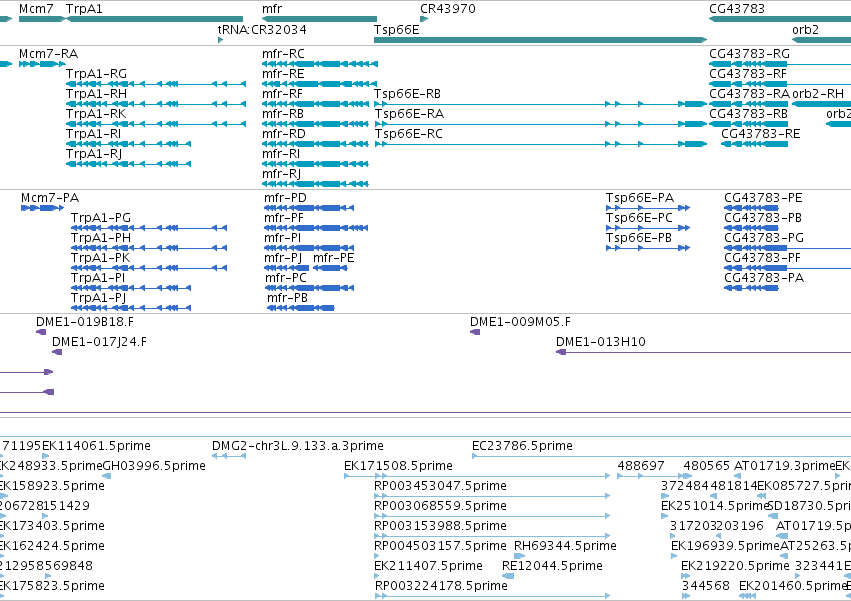Click EST EK196939.5prime label

pos(725,546)
